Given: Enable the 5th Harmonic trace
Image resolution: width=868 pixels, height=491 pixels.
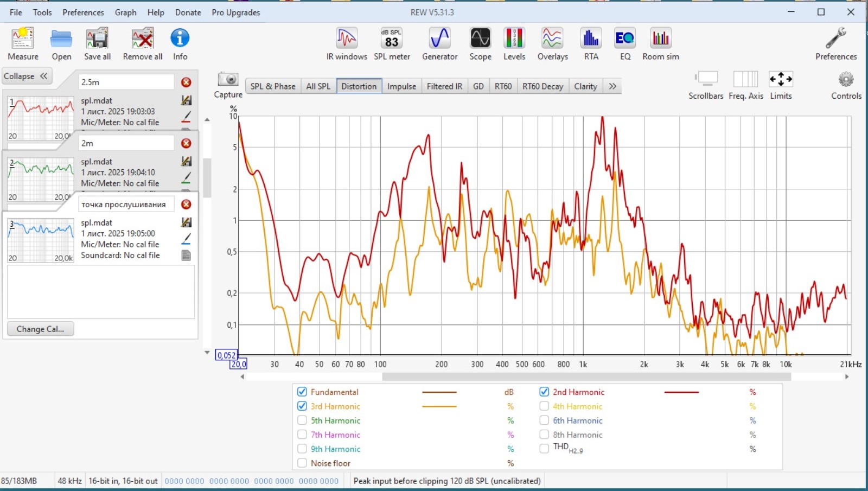Looking at the screenshot, I should click(302, 420).
